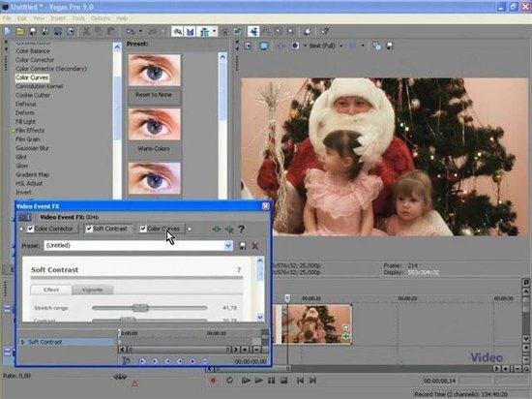This screenshot has width=532, height=399.
Task: Click the Stretch range slider handle
Action: [x=140, y=308]
